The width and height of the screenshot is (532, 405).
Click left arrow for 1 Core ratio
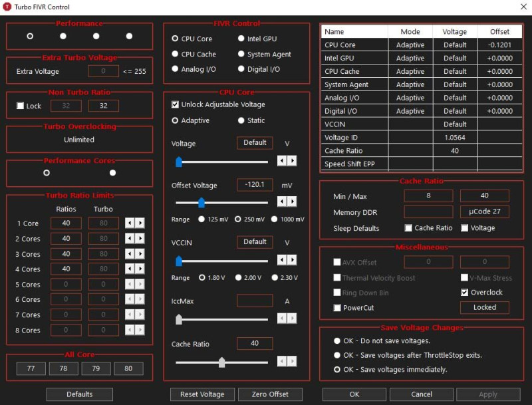(x=130, y=223)
